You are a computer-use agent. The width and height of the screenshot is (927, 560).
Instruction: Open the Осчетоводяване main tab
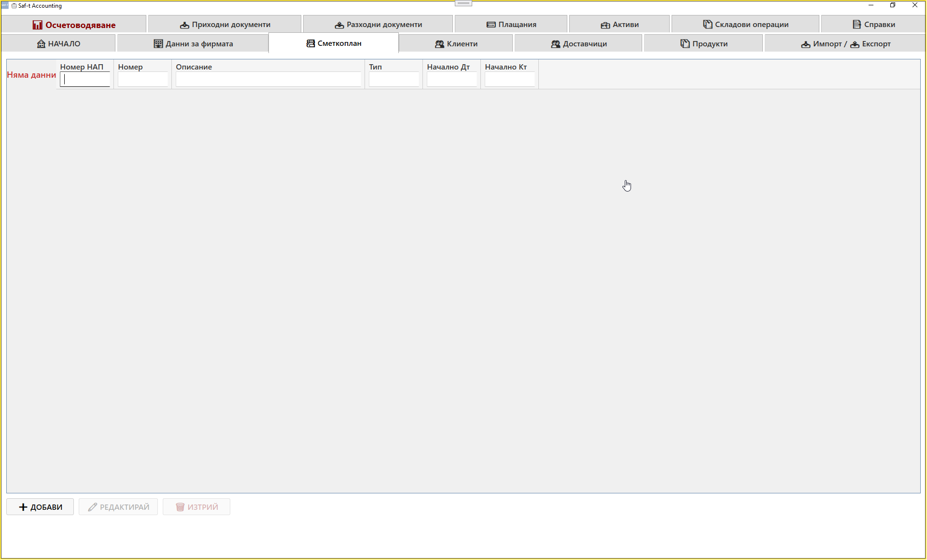point(74,24)
